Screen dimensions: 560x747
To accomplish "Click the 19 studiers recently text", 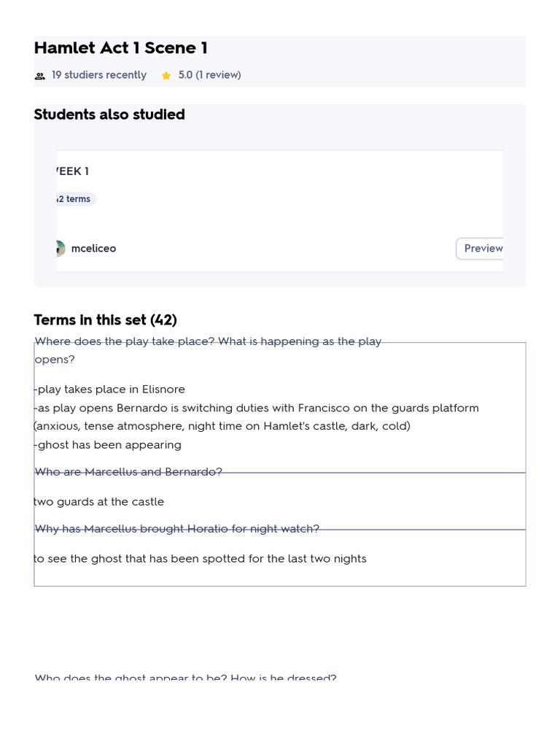I will (x=98, y=75).
